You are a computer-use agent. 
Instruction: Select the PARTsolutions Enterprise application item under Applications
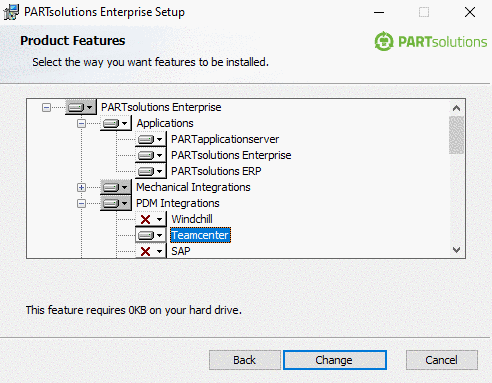[x=231, y=155]
